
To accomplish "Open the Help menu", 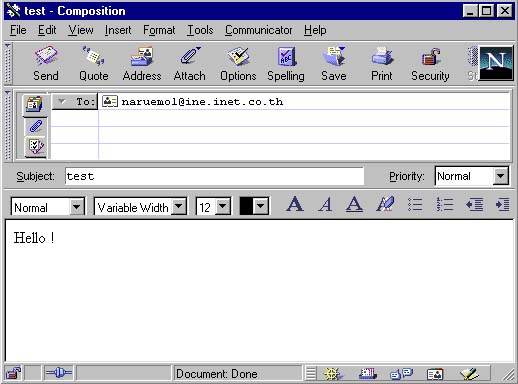I will 315,30.
